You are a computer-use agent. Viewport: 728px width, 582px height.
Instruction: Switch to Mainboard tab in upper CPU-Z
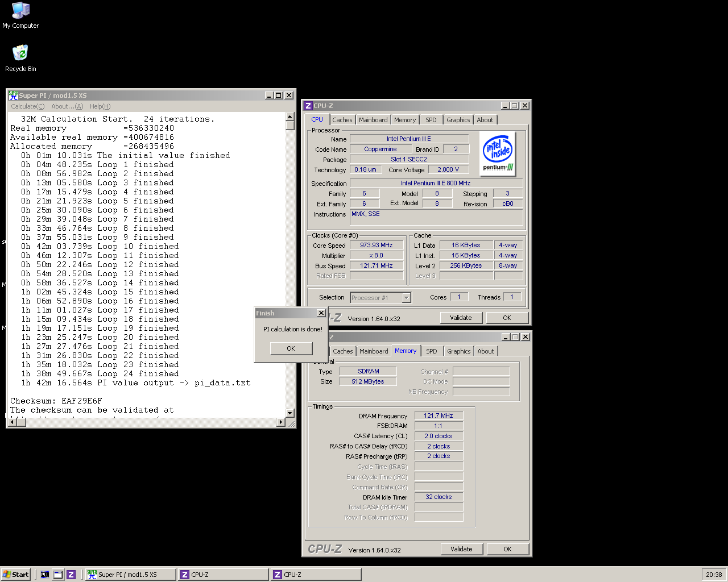[373, 120]
